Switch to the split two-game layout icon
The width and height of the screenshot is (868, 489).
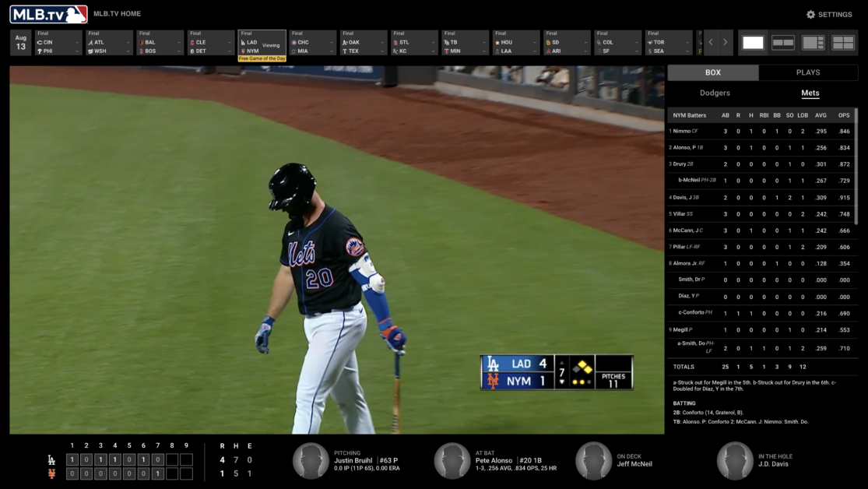point(782,43)
